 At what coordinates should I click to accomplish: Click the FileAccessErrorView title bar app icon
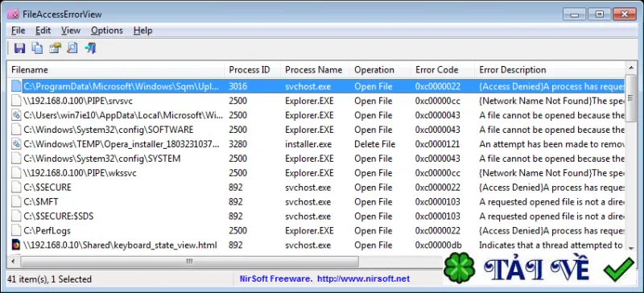[x=13, y=14]
